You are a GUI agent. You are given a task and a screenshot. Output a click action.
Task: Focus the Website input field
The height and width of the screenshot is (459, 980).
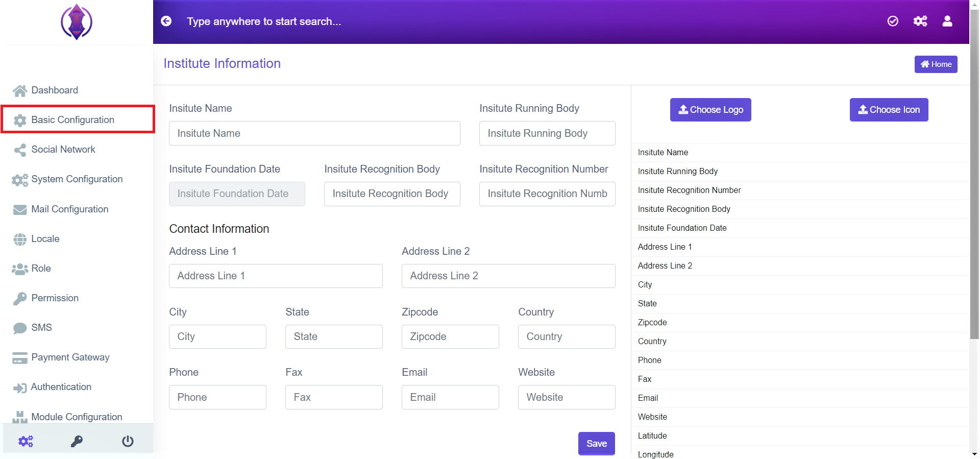pyautogui.click(x=567, y=397)
